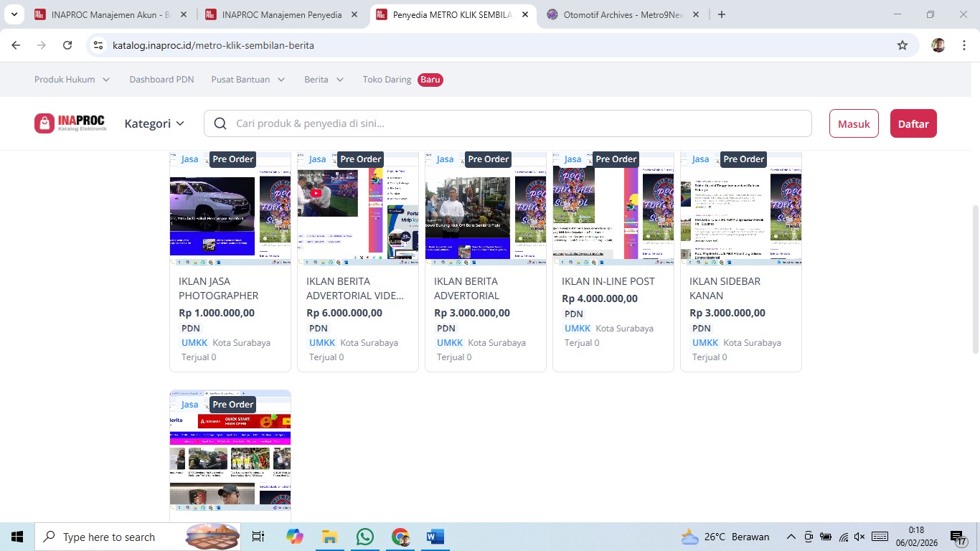Open the touch keyboard tray icon
The image size is (980, 551).
pos(880,537)
